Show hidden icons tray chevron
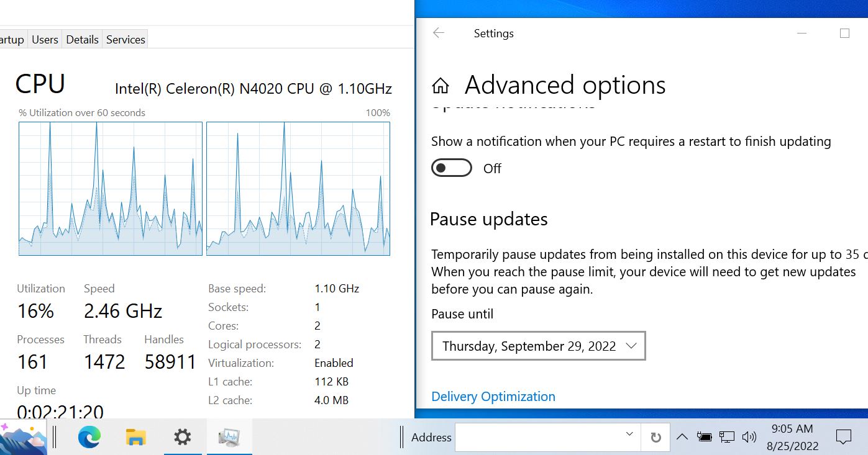The image size is (868, 455). pos(682,437)
